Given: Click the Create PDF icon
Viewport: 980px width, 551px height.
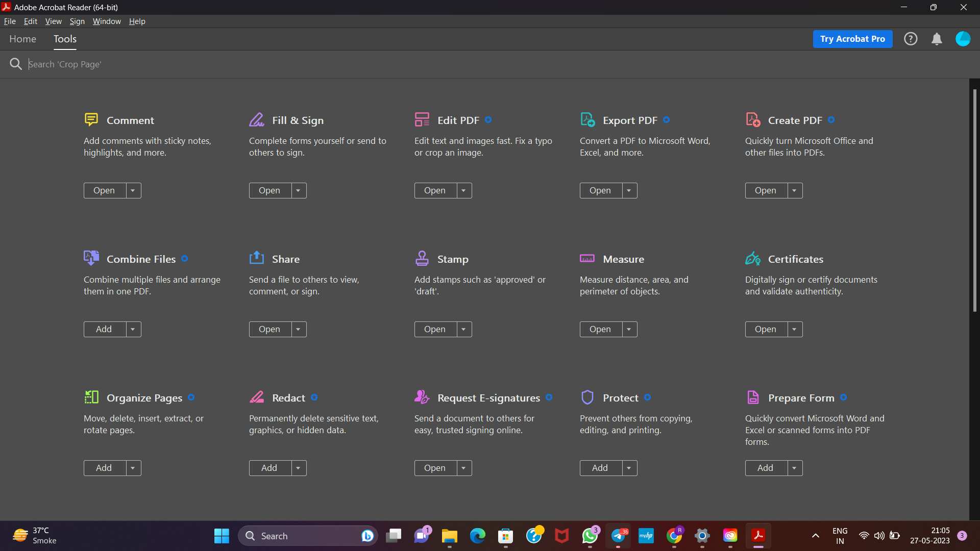Looking at the screenshot, I should (752, 119).
